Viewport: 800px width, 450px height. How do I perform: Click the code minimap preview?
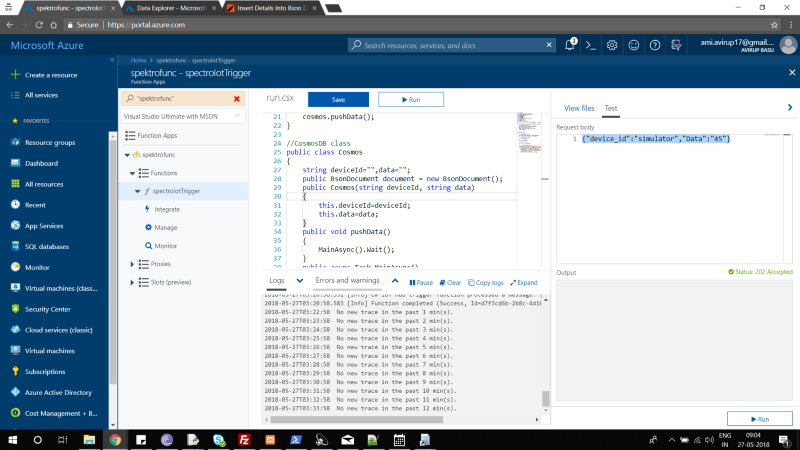[529, 133]
